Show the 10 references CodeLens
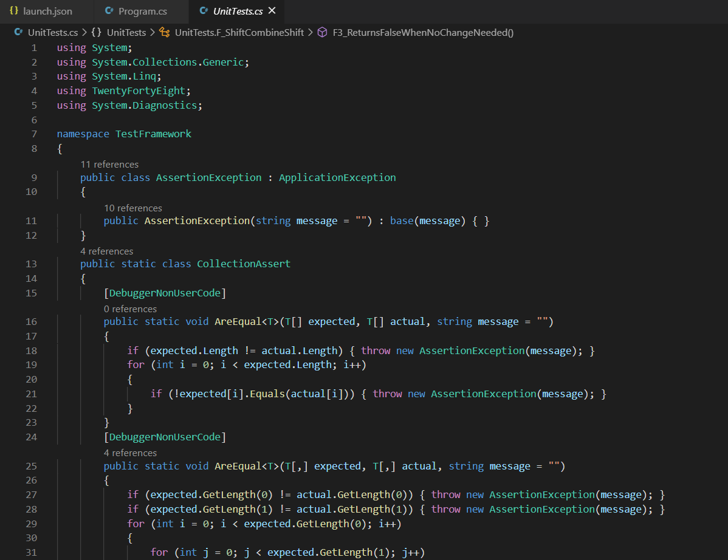Viewport: 728px width, 560px height. tap(133, 208)
